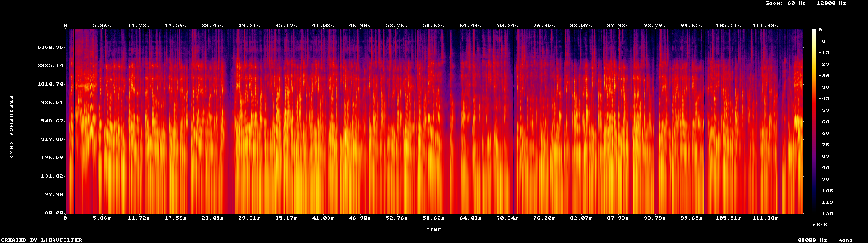Select the -113 value on dBFS scale
868x243 pixels.
[826, 202]
